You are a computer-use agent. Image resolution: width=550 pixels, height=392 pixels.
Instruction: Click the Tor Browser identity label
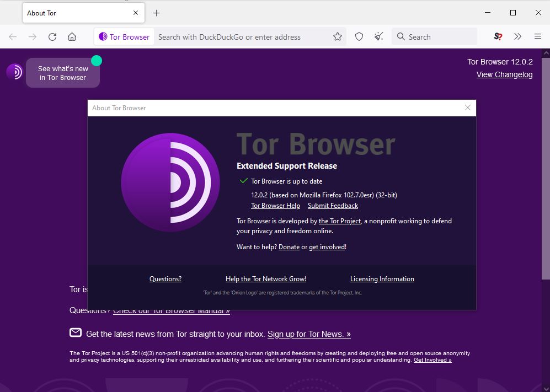tap(124, 37)
